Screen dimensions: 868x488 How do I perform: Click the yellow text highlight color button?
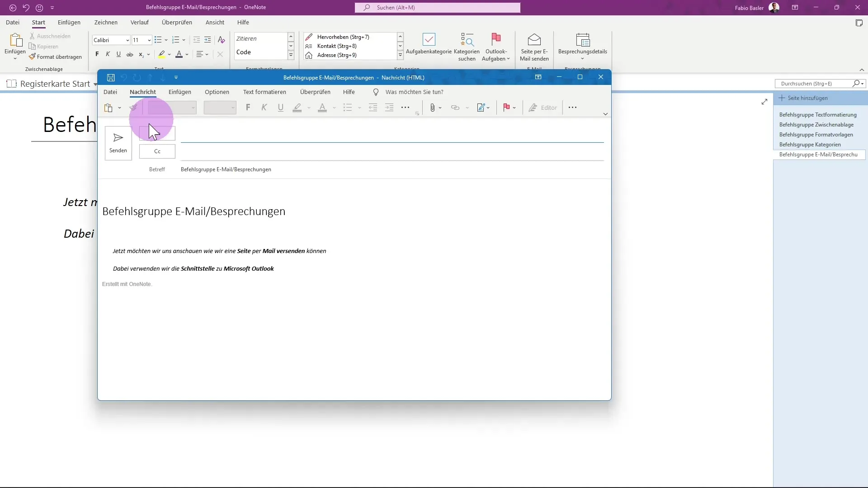(162, 54)
